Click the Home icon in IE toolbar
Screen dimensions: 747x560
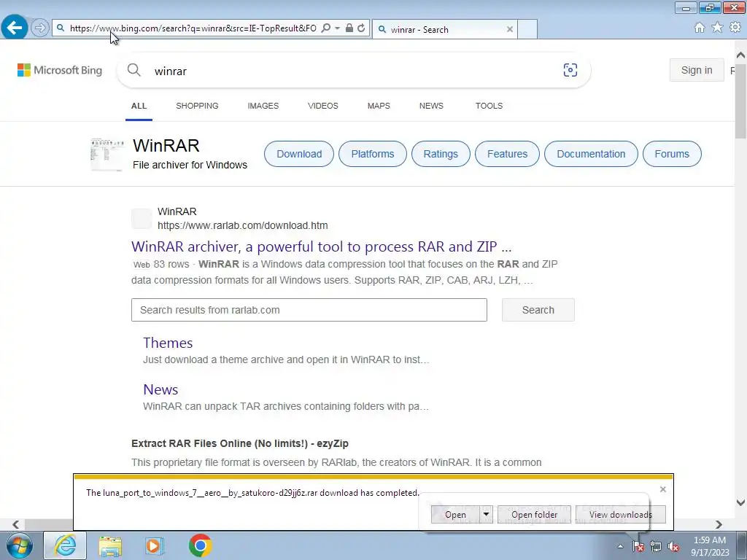coord(700,28)
